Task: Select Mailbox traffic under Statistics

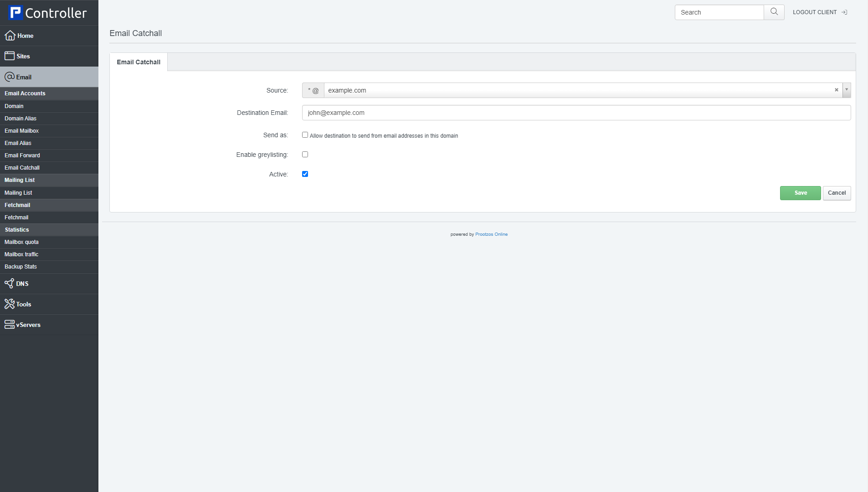Action: pos(21,254)
